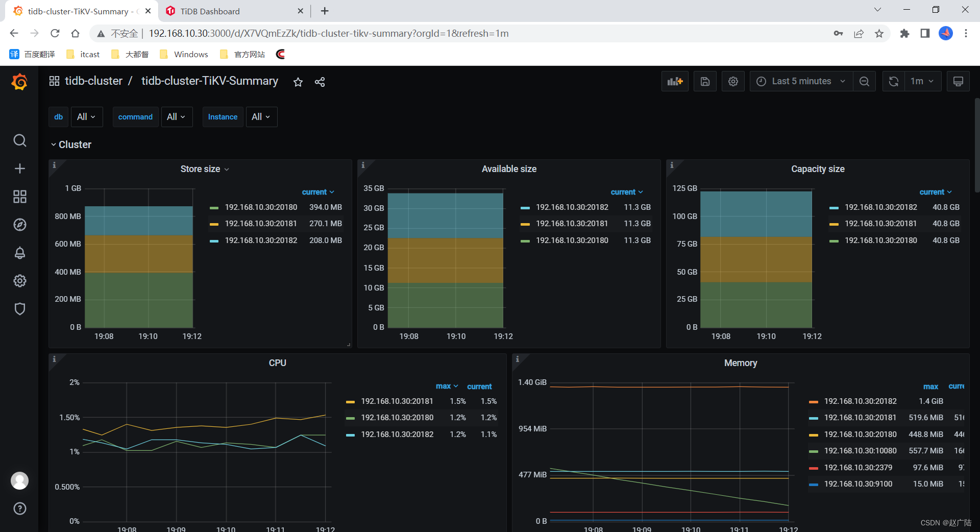Image resolution: width=980 pixels, height=532 pixels.
Task: Open the Last 5 minutes time picker
Action: tap(801, 81)
